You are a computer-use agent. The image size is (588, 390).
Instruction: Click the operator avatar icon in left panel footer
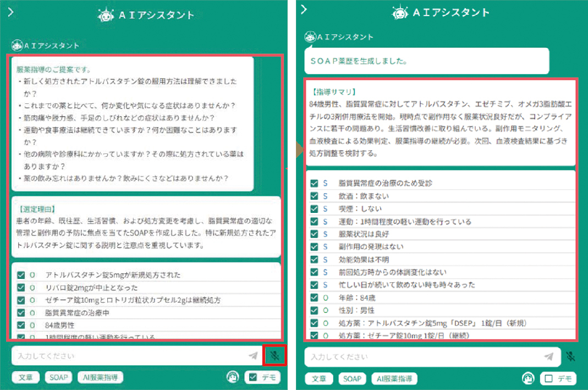pyautogui.click(x=233, y=377)
